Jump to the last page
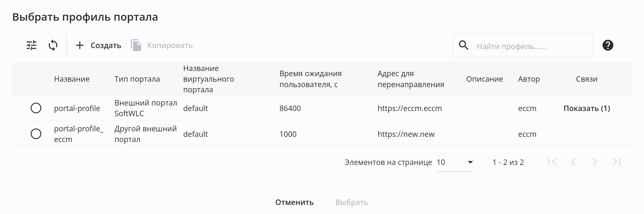 pos(617,162)
